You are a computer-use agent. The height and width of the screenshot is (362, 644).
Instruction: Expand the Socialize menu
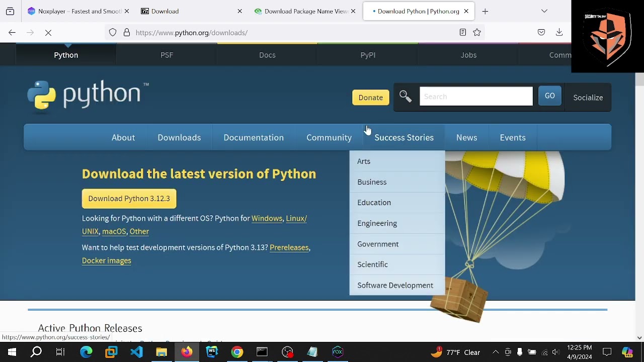point(588,98)
